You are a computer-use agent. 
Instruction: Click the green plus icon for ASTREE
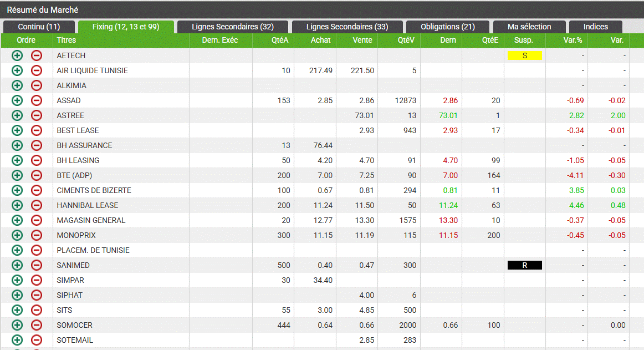(x=17, y=115)
